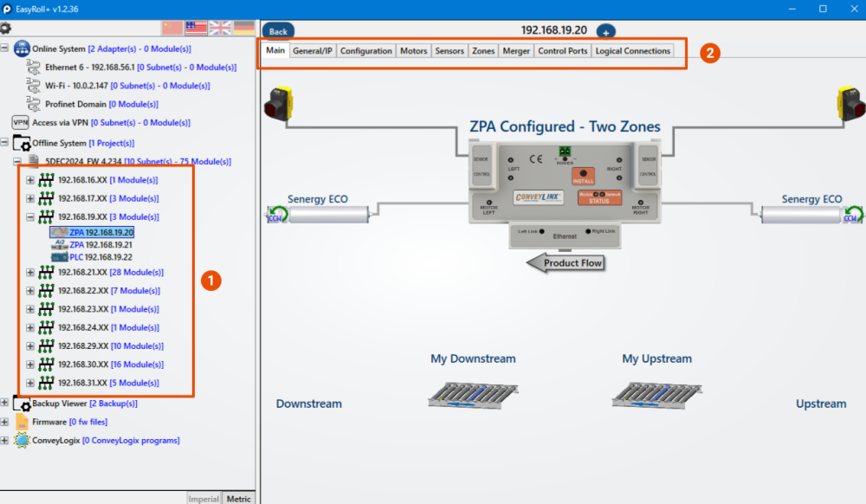The width and height of the screenshot is (866, 504).
Task: Switch units to Imperial
Action: point(204,498)
